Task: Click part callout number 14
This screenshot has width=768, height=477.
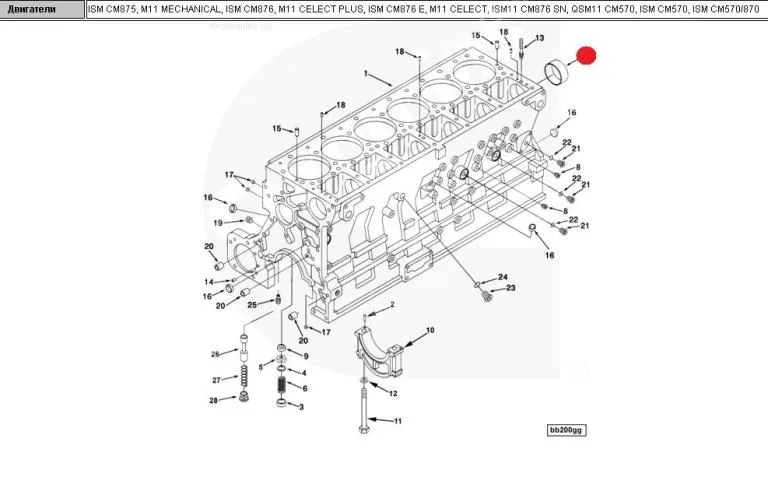Action: point(209,282)
